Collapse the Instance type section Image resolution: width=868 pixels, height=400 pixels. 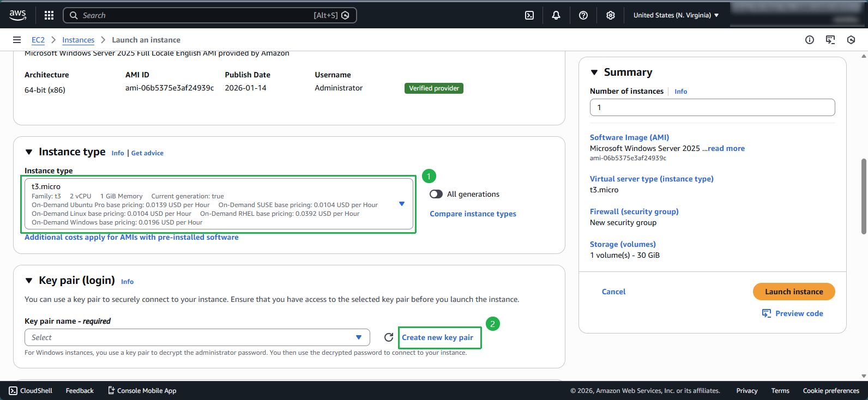[29, 152]
